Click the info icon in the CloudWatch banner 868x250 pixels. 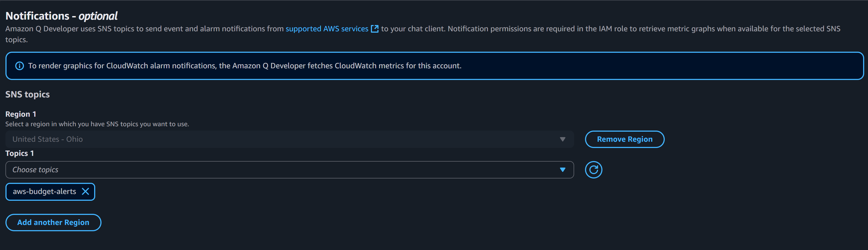click(x=20, y=66)
